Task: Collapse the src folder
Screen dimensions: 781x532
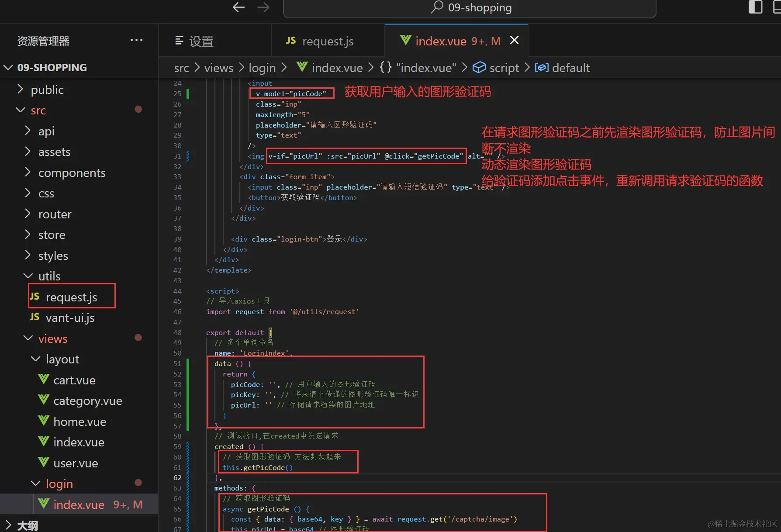Action: click(x=79, y=110)
